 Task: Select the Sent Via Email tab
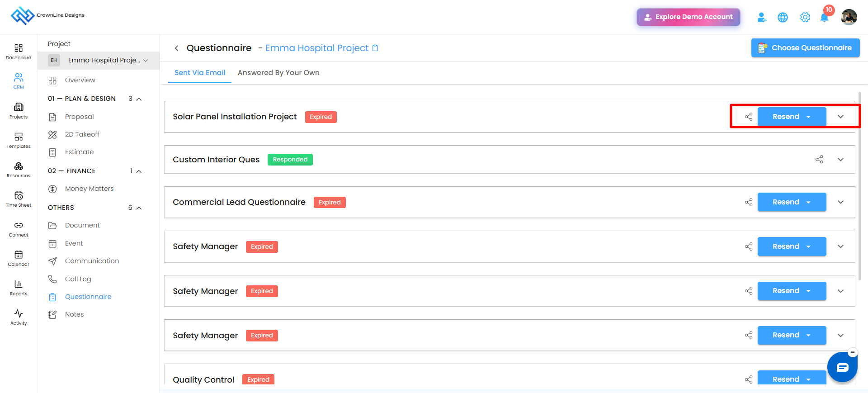click(x=200, y=73)
